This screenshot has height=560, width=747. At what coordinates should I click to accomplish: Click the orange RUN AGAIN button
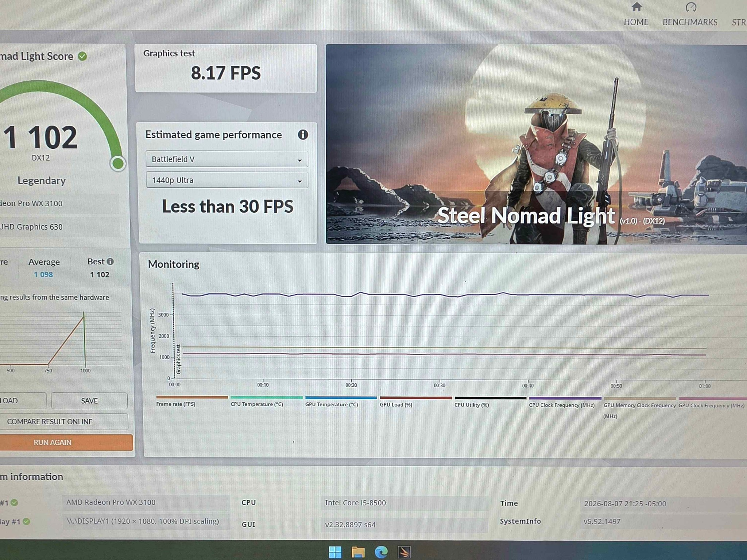(66, 442)
